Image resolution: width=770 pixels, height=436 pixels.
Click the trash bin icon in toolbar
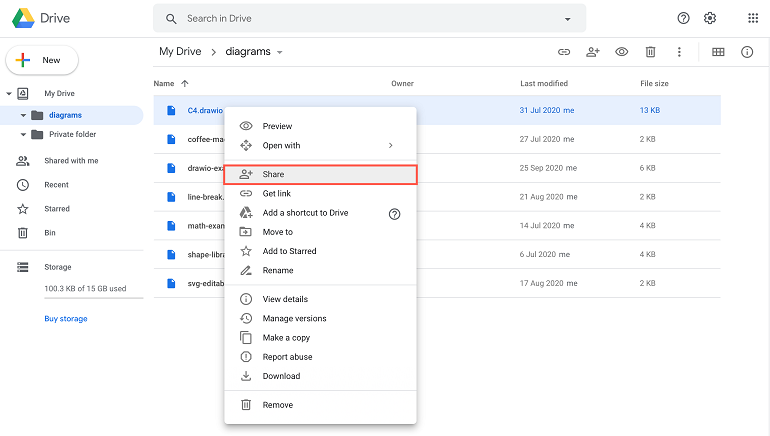point(650,52)
